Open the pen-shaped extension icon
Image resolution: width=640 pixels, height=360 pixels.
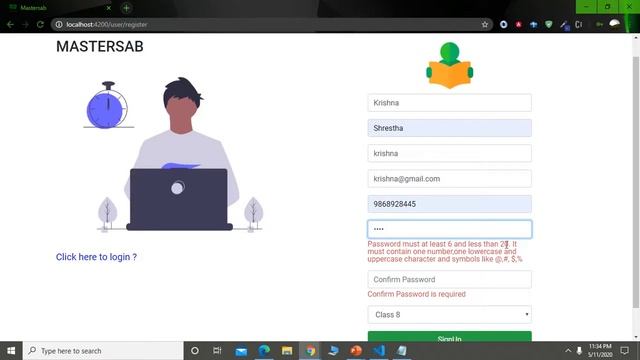pos(564,25)
